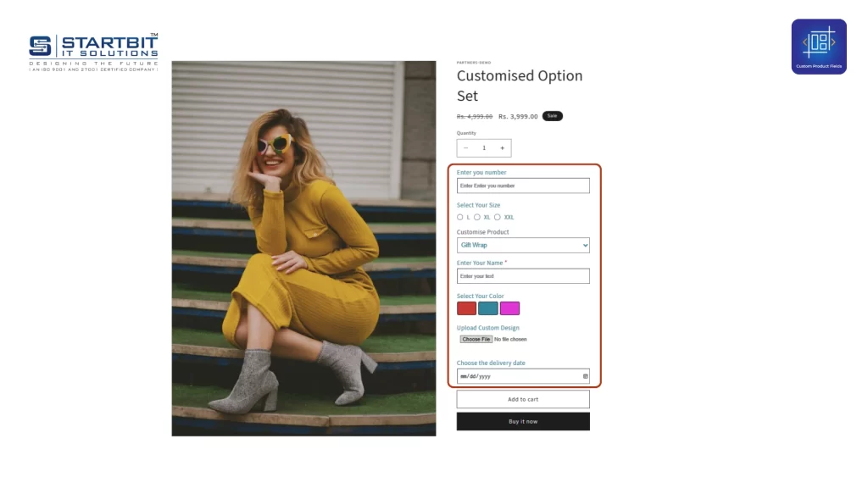Click the Startbit IT Solutions logo

point(93,53)
